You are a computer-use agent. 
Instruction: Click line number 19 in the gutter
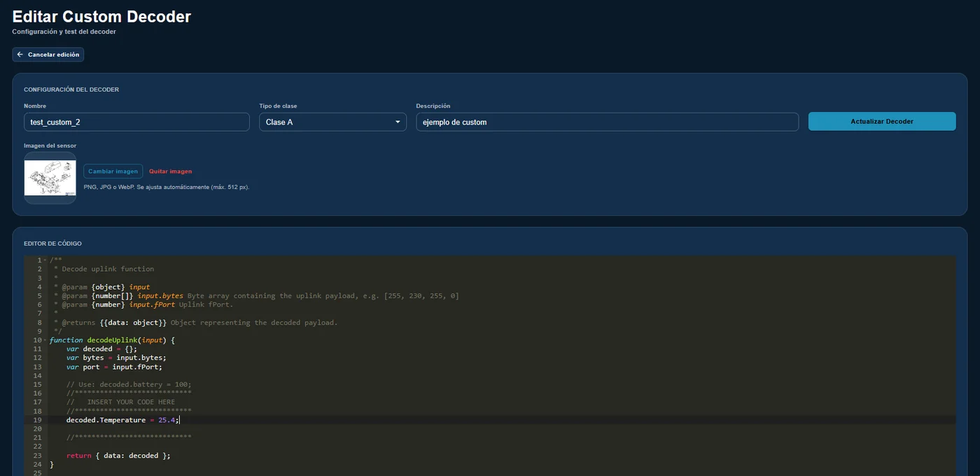point(37,420)
